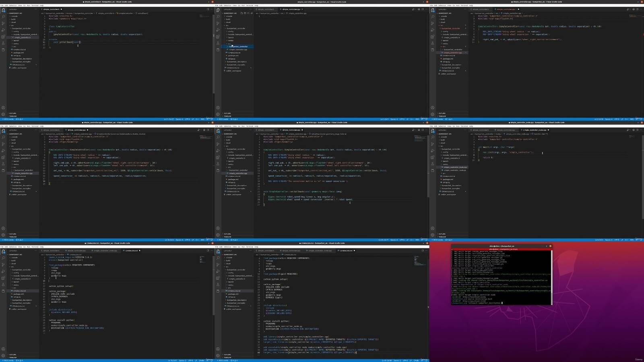This screenshot has width=644, height=362.
Task: Click the Run icon in the simple_controller_node.cpp window
Action: click(x=627, y=130)
